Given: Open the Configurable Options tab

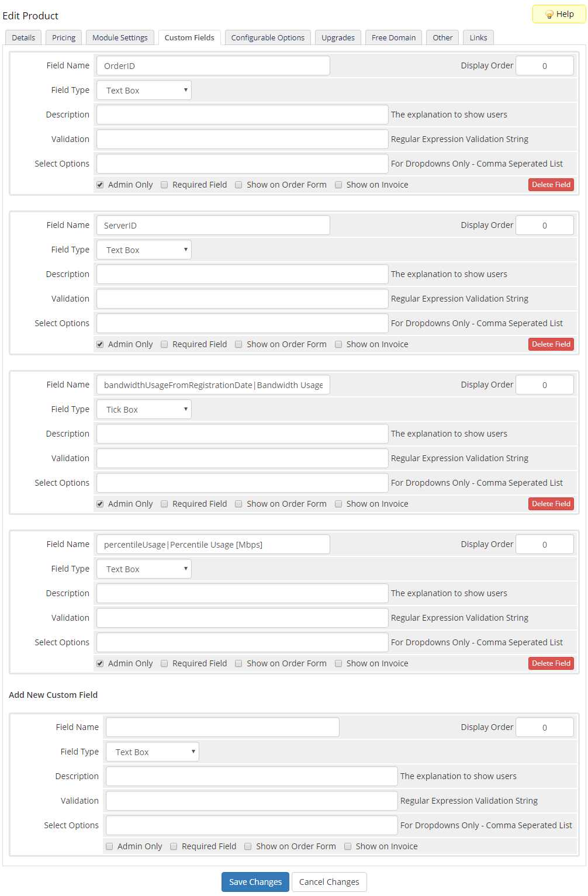Looking at the screenshot, I should pos(268,37).
